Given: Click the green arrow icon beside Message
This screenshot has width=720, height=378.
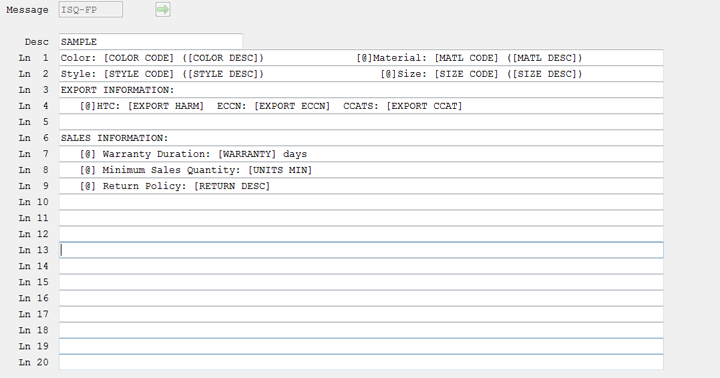Looking at the screenshot, I should coord(163,9).
